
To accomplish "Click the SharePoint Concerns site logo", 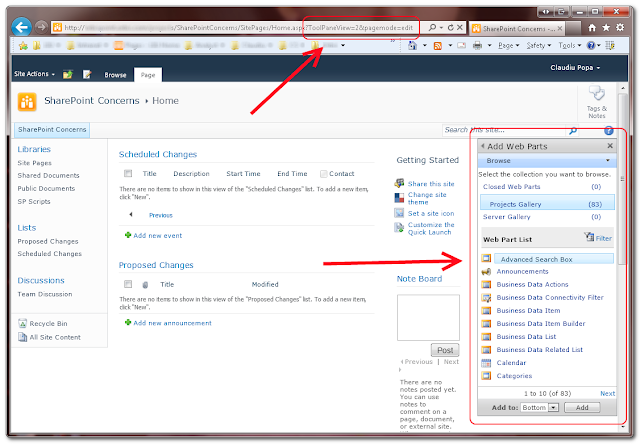I will tap(27, 102).
